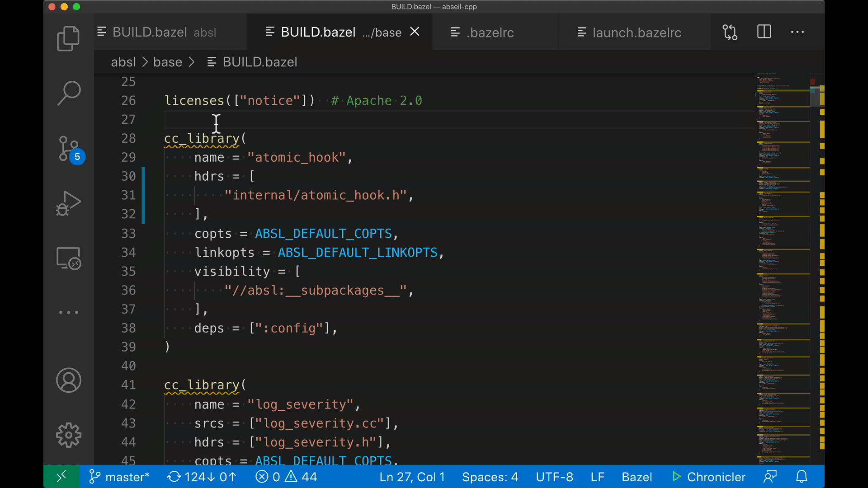Open the Remote Explorer panel
The width and height of the screenshot is (868, 488).
click(68, 258)
